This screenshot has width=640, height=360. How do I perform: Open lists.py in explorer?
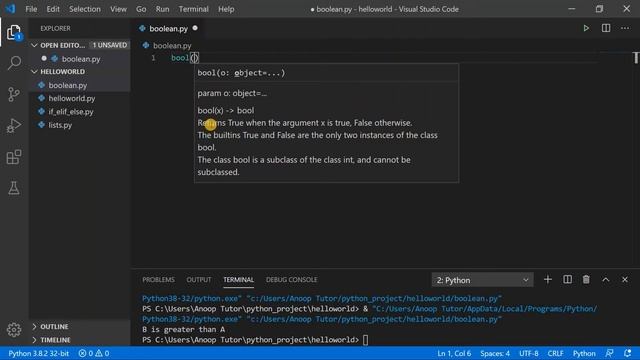click(60, 125)
